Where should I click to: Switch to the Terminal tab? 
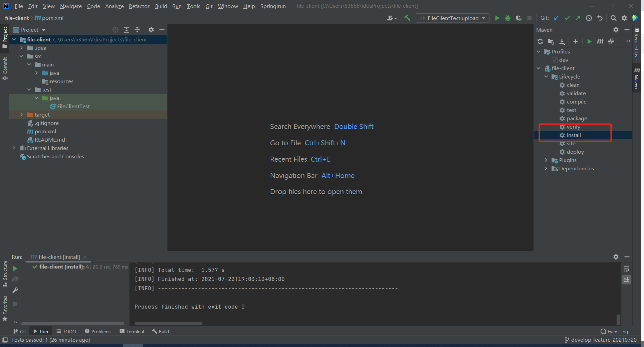pos(132,331)
